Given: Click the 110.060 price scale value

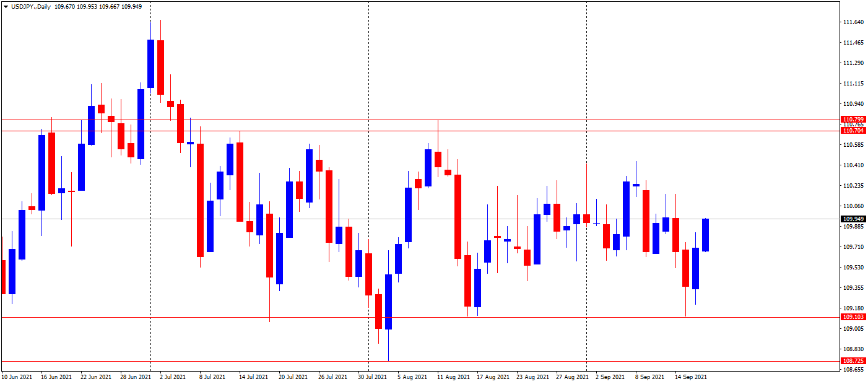Looking at the screenshot, I should pos(854,206).
